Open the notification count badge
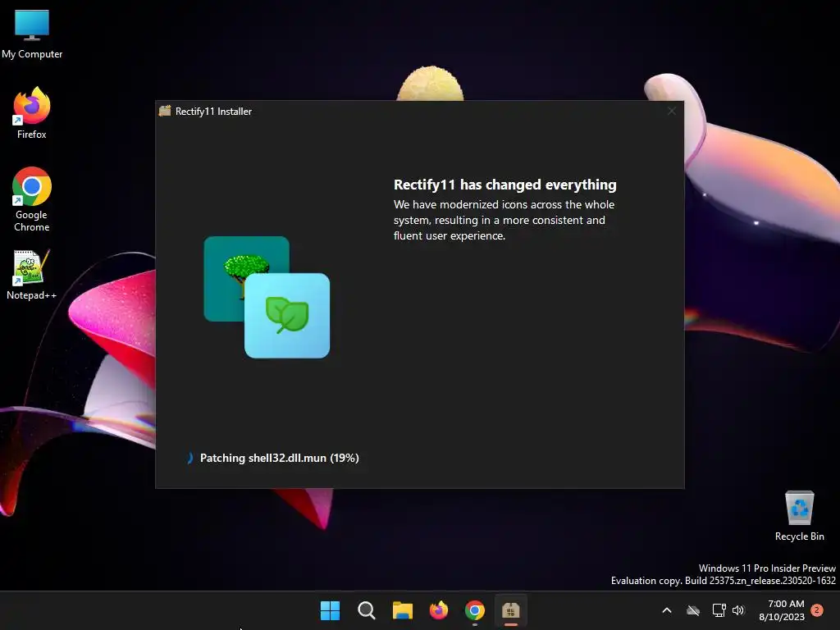The width and height of the screenshot is (840, 630). pyautogui.click(x=817, y=610)
